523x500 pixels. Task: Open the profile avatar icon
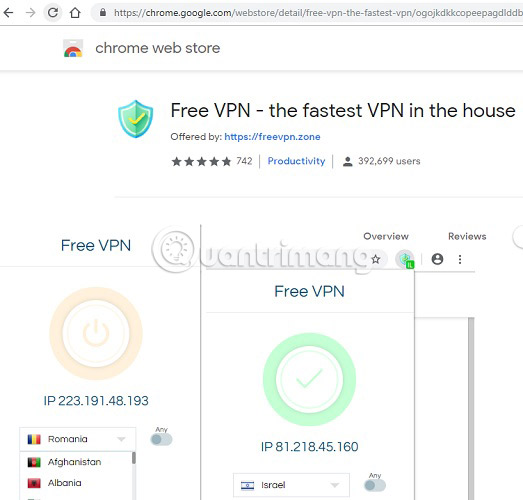(x=437, y=259)
